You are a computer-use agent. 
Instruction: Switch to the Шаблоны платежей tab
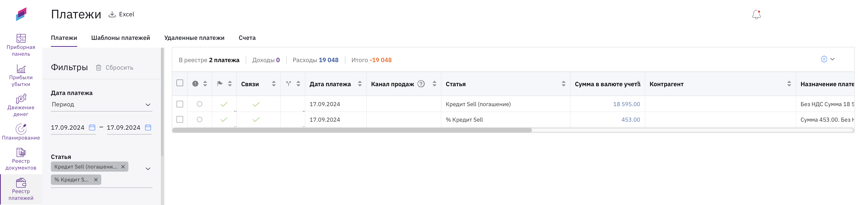[x=121, y=38]
